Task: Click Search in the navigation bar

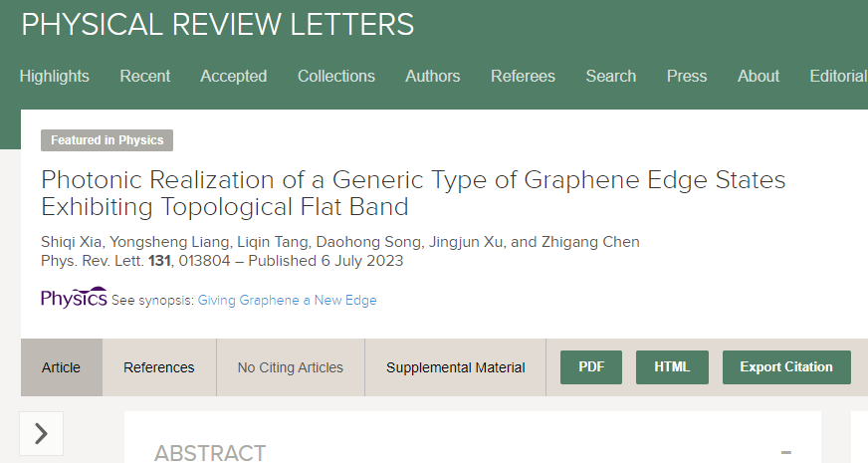Action: coord(611,76)
